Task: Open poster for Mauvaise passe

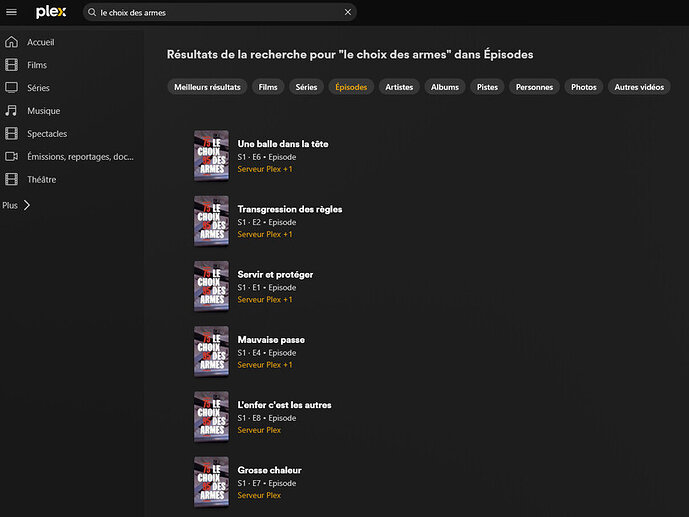Action: (x=211, y=351)
